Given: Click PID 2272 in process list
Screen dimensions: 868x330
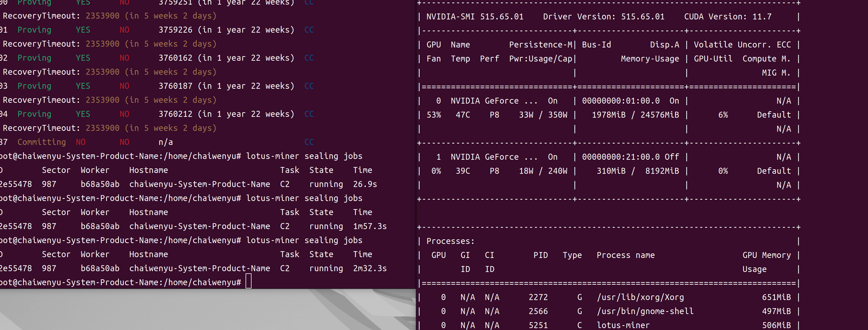Looking at the screenshot, I should pyautogui.click(x=538, y=297).
